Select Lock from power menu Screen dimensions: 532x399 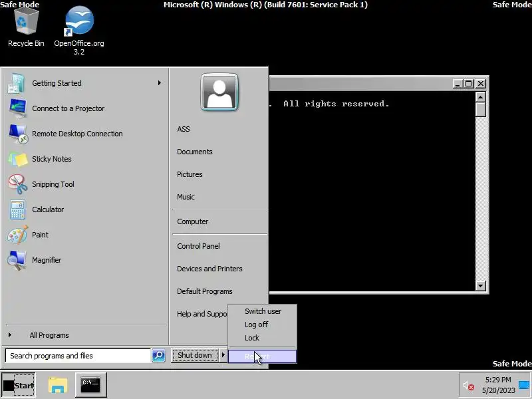coord(263,338)
